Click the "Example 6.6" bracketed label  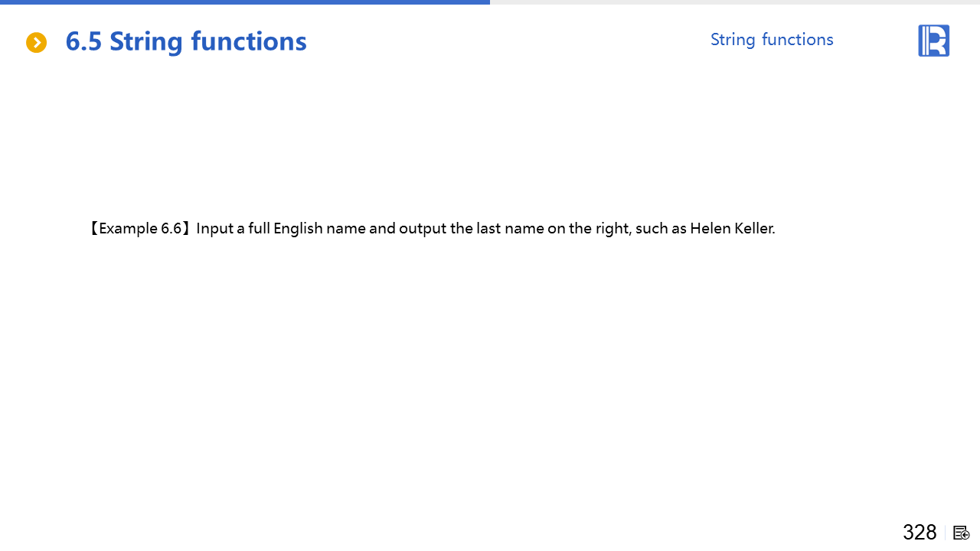[140, 229]
